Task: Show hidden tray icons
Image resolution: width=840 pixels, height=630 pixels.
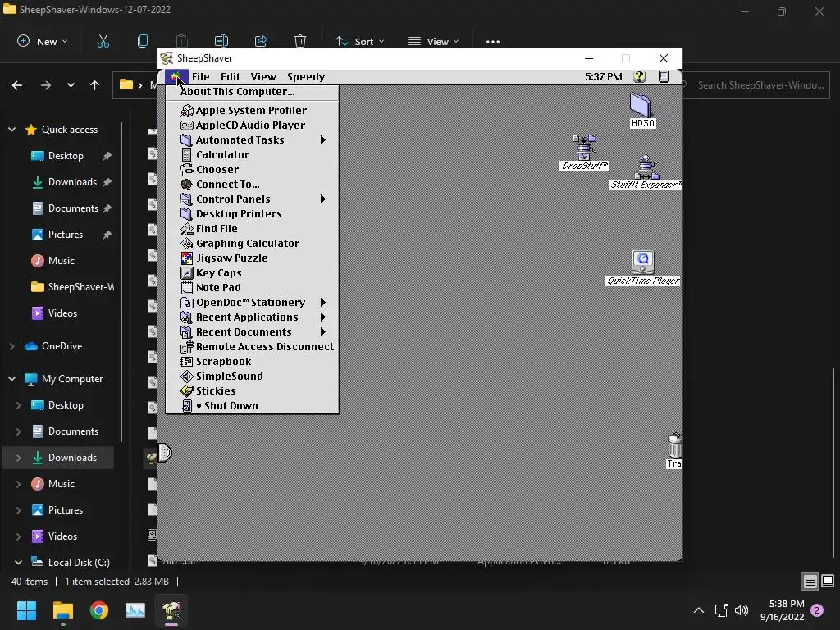Action: point(699,610)
